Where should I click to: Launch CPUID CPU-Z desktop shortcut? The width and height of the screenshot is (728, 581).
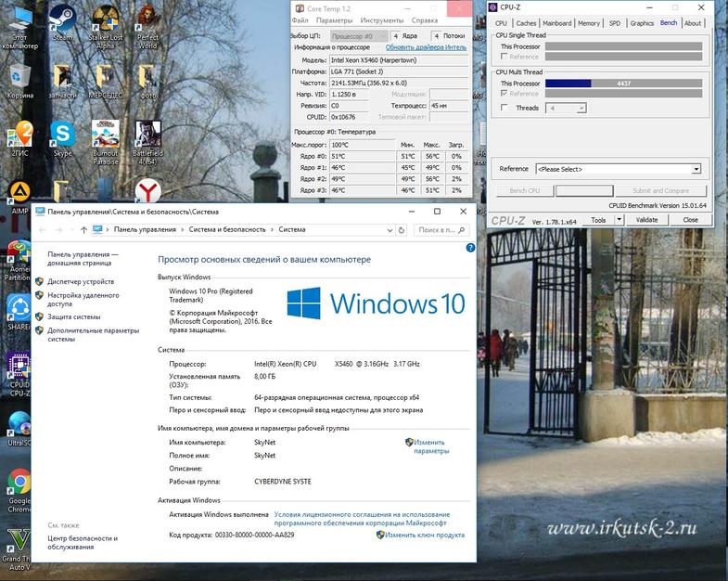19,375
